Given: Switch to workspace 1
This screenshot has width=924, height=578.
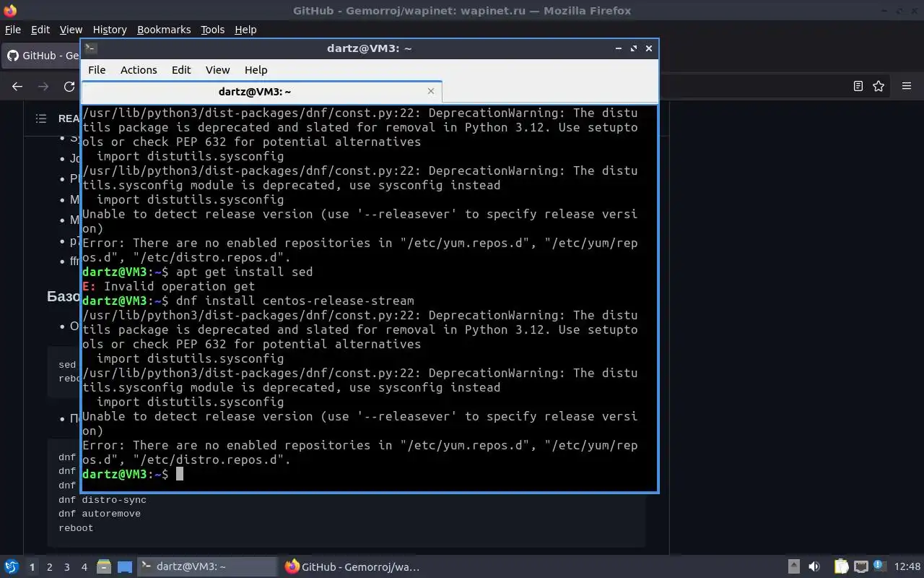Looking at the screenshot, I should point(32,567).
